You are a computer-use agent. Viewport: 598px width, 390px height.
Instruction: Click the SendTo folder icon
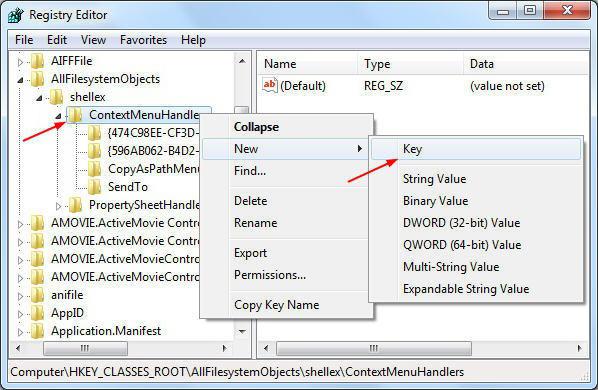point(94,187)
